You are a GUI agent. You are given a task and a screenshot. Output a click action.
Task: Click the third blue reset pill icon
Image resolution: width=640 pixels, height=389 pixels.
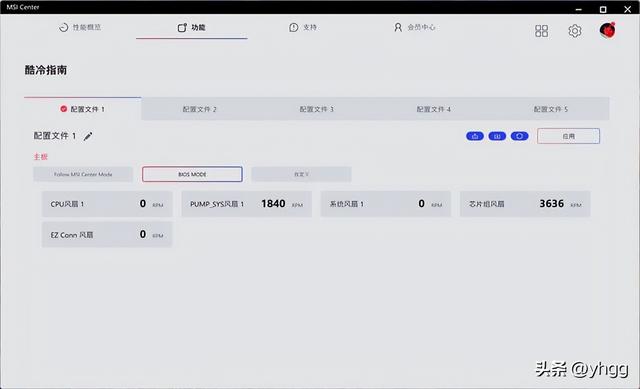[x=520, y=136]
